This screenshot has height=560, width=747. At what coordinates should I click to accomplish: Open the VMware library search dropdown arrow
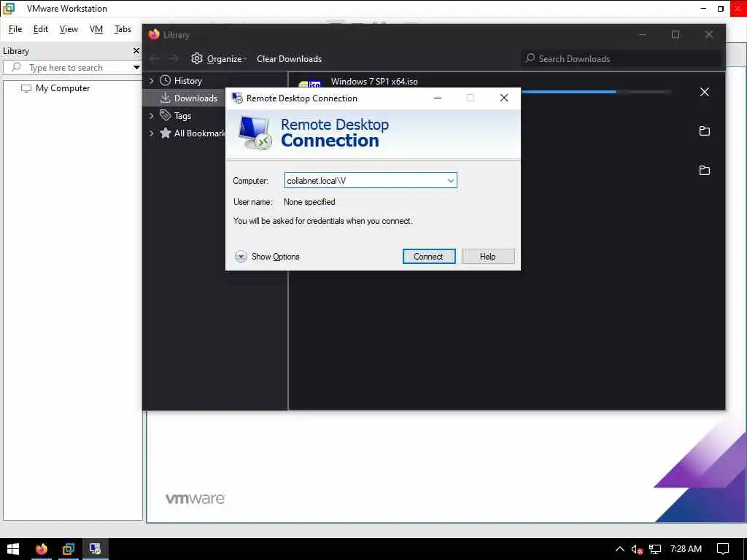click(136, 67)
